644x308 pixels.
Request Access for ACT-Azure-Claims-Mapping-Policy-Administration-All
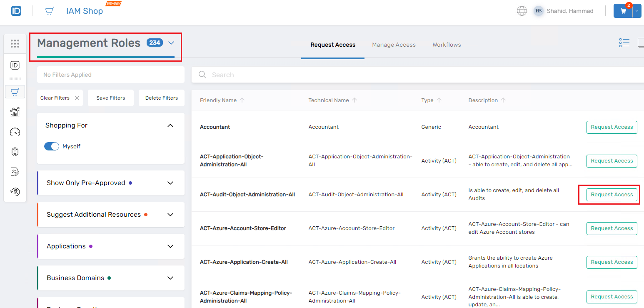pos(612,297)
